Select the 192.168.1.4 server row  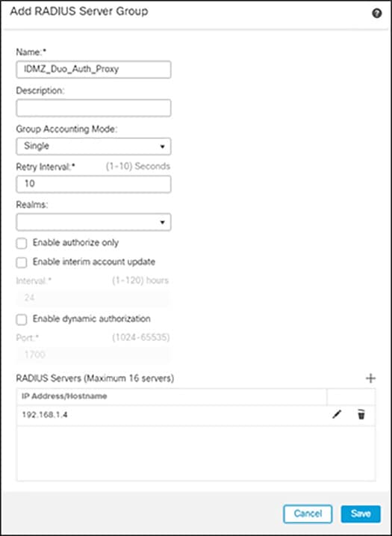coord(196,416)
